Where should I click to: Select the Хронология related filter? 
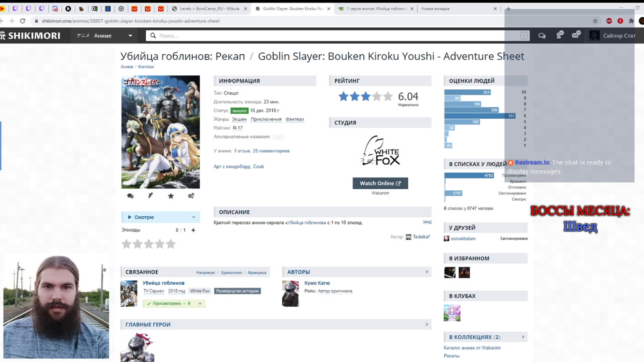pyautogui.click(x=231, y=273)
